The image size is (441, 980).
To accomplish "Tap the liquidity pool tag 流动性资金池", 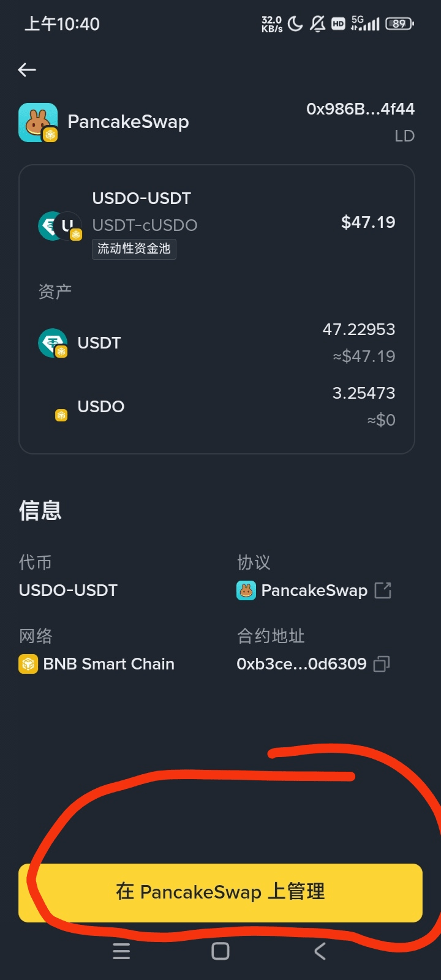I will tap(134, 249).
